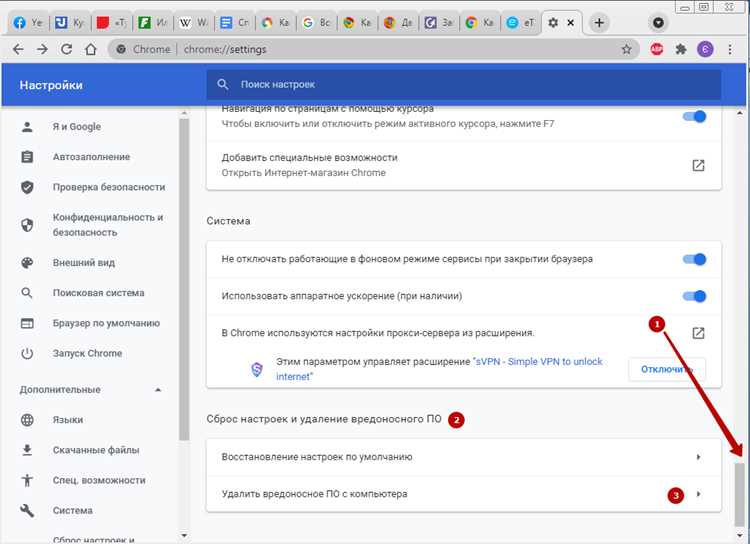Click the search magnifier in the settings search bar
Screen dimensions: 750x544
tap(222, 84)
